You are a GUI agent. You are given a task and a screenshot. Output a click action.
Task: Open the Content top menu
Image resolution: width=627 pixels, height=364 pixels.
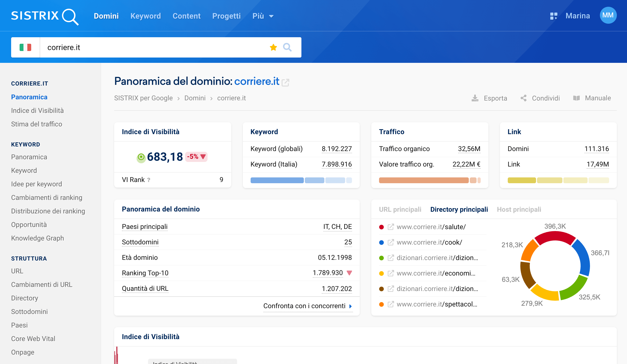pos(187,16)
